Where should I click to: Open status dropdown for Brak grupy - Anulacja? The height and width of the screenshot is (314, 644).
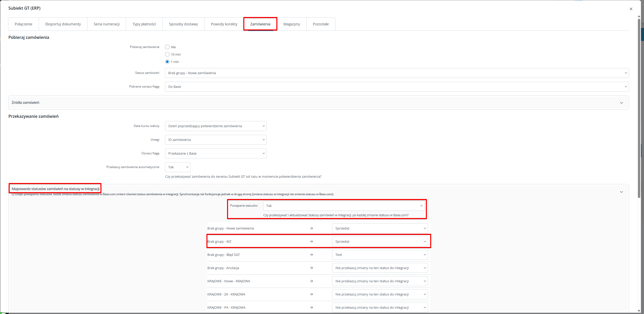[x=380, y=268]
